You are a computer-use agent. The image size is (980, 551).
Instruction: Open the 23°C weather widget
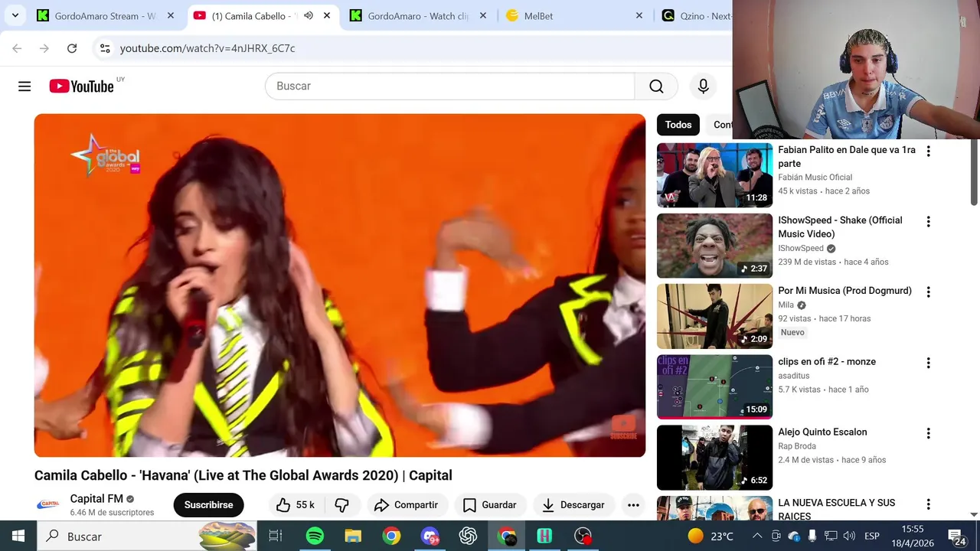click(711, 536)
